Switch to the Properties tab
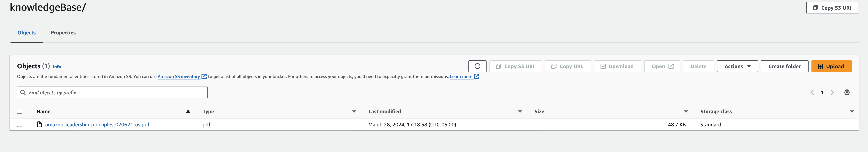This screenshot has height=152, width=868. pyautogui.click(x=63, y=32)
